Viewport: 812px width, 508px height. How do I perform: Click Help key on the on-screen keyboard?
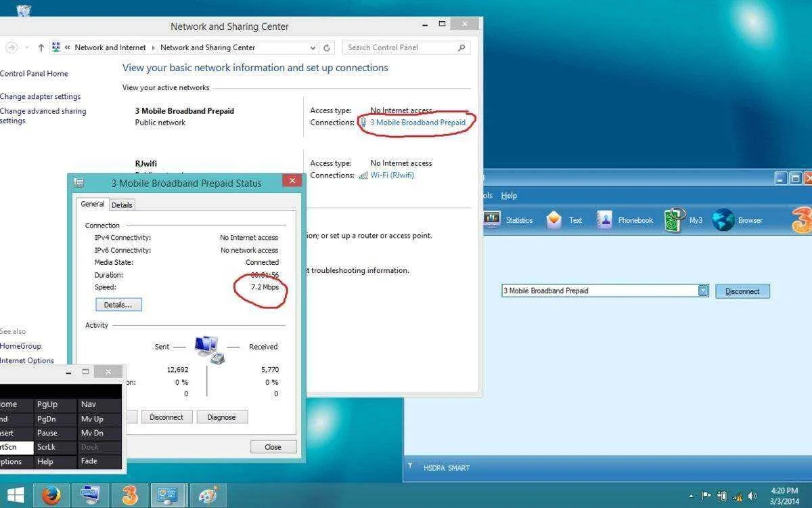[56, 461]
